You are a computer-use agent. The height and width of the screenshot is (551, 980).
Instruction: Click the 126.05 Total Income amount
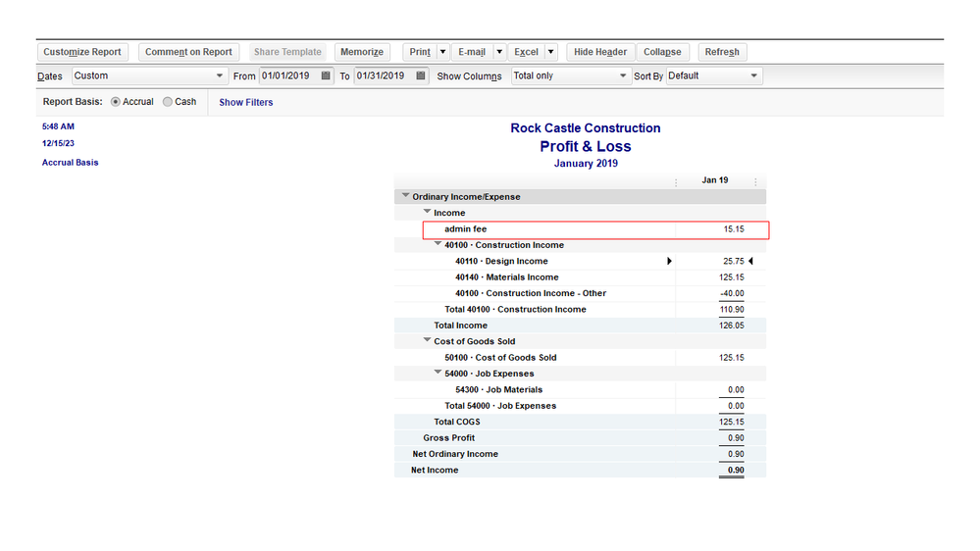pos(732,326)
